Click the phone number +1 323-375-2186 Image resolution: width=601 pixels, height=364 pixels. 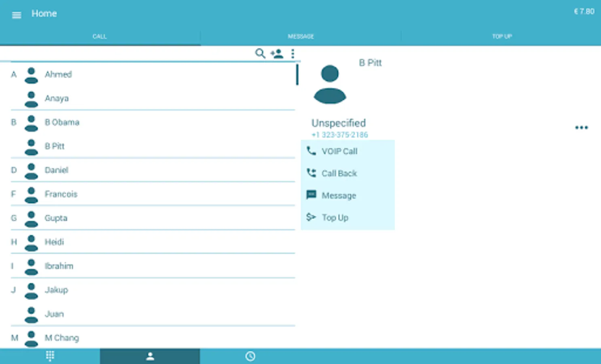coord(340,135)
